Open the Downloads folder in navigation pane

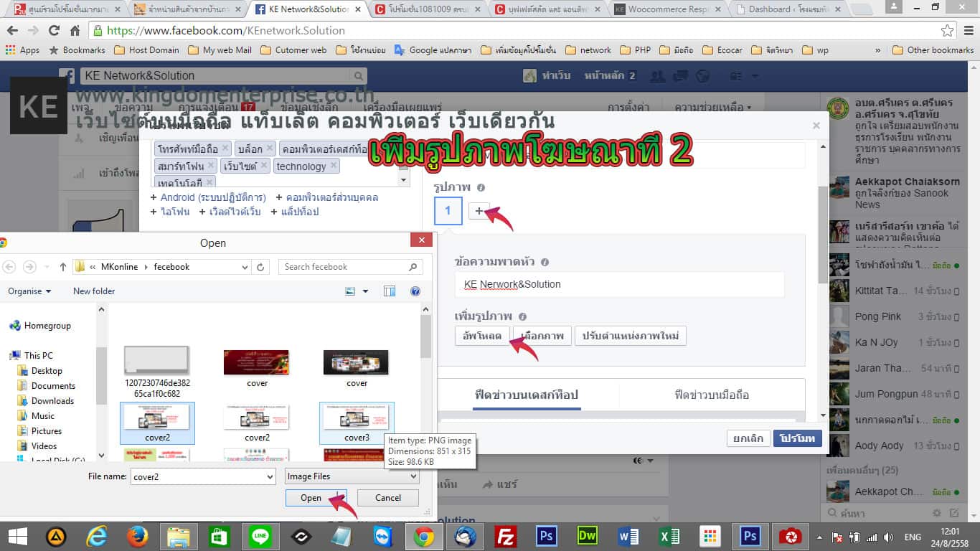pyautogui.click(x=52, y=401)
